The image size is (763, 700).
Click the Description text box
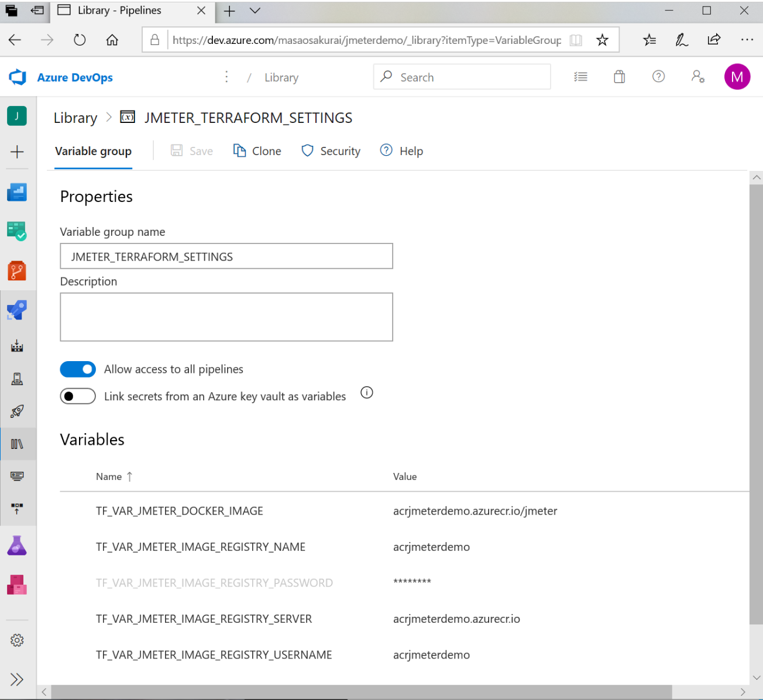coord(226,317)
